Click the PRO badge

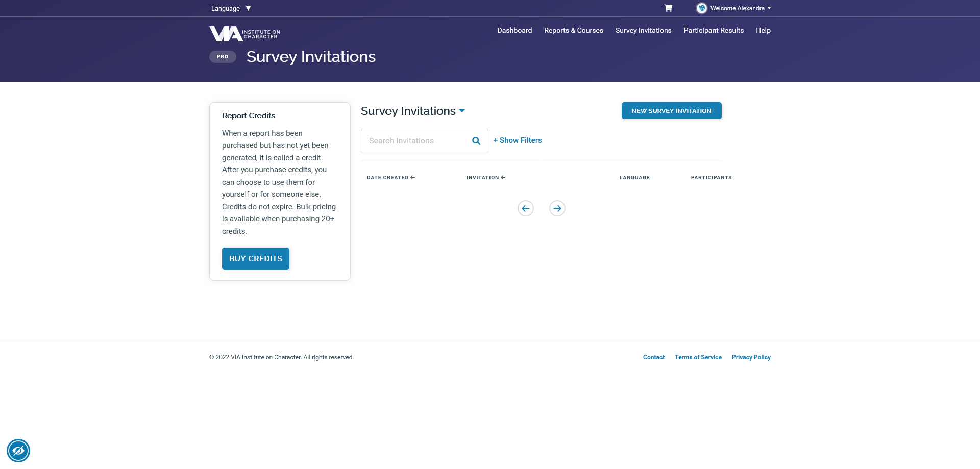pyautogui.click(x=223, y=57)
